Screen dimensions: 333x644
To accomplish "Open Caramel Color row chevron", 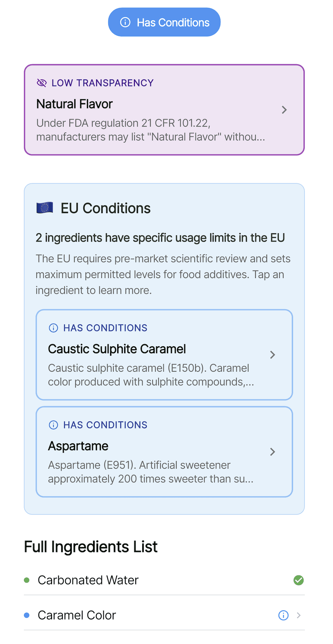I will [x=299, y=615].
